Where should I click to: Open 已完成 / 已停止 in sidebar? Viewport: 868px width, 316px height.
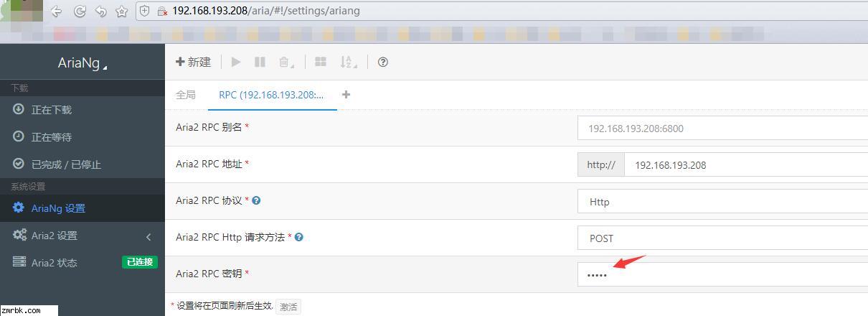tap(82, 164)
